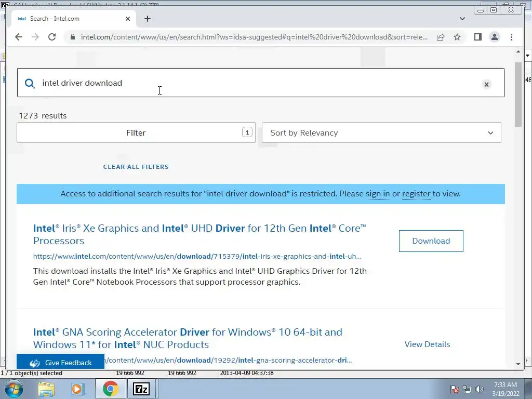Click the Download button for Iris Xe driver

point(431,241)
